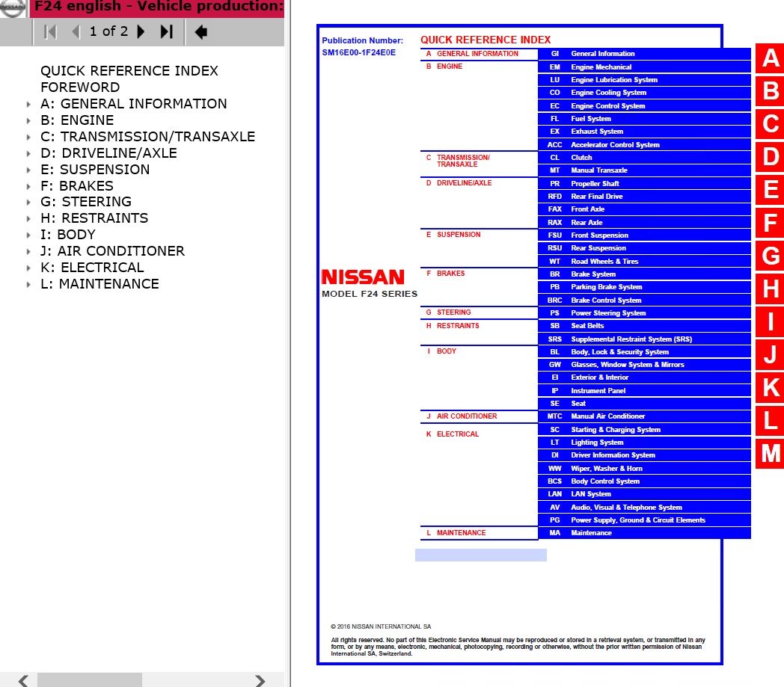
Task: Select L: MAINTENANCE tree entry
Action: [100, 284]
